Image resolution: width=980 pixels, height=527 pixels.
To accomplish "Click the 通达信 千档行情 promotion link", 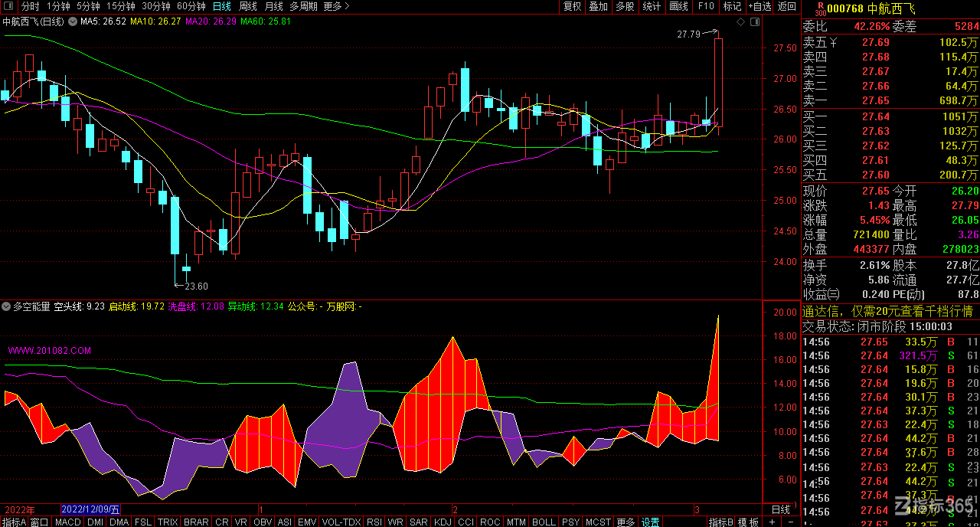I will click(887, 311).
